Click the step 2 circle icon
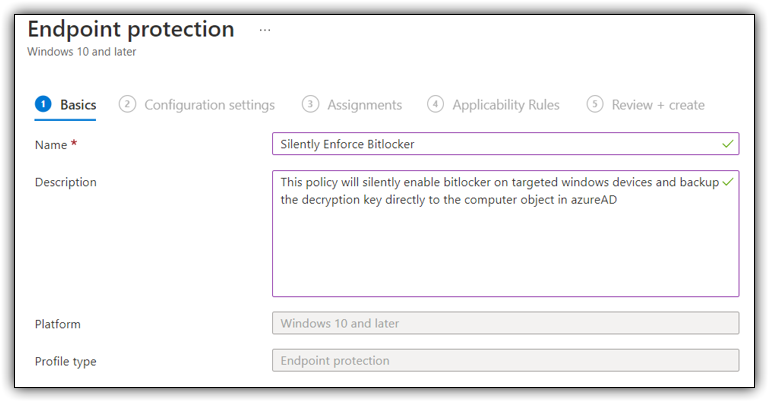Image resolution: width=769 pixels, height=402 pixels. pyautogui.click(x=127, y=104)
